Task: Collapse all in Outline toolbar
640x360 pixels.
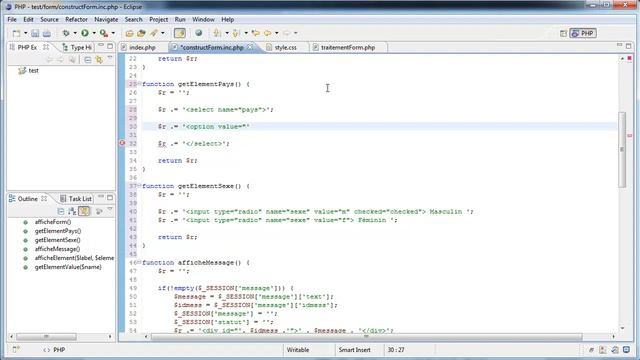Action: 61,211
